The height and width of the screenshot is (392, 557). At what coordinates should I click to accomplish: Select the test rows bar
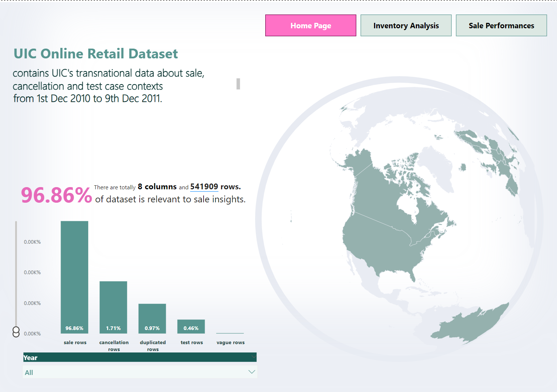[191, 326]
